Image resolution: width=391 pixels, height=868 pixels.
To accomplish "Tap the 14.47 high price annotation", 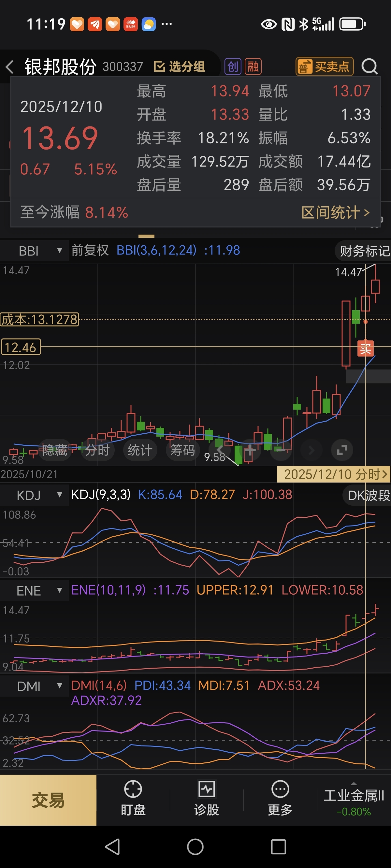I will (x=349, y=272).
